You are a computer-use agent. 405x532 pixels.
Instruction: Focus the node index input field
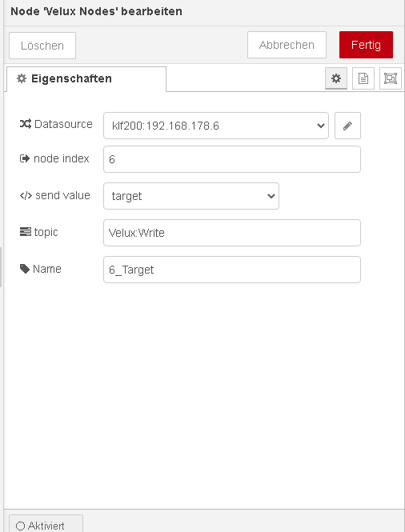pos(232,159)
